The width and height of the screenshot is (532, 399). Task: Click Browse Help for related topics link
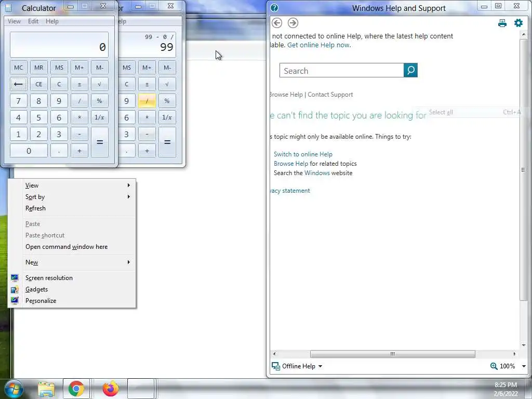[291, 164]
